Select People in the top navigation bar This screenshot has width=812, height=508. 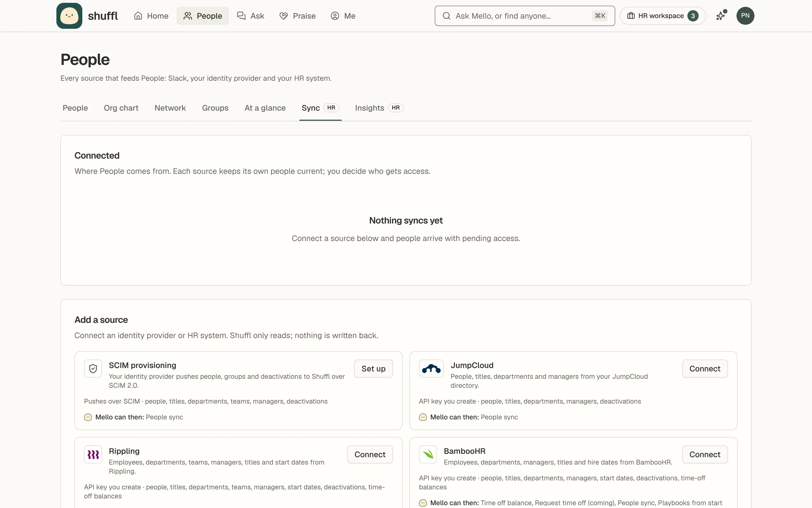pos(203,16)
